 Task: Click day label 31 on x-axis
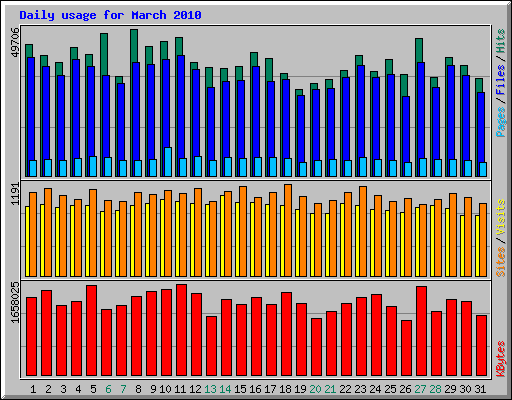pyautogui.click(x=480, y=389)
